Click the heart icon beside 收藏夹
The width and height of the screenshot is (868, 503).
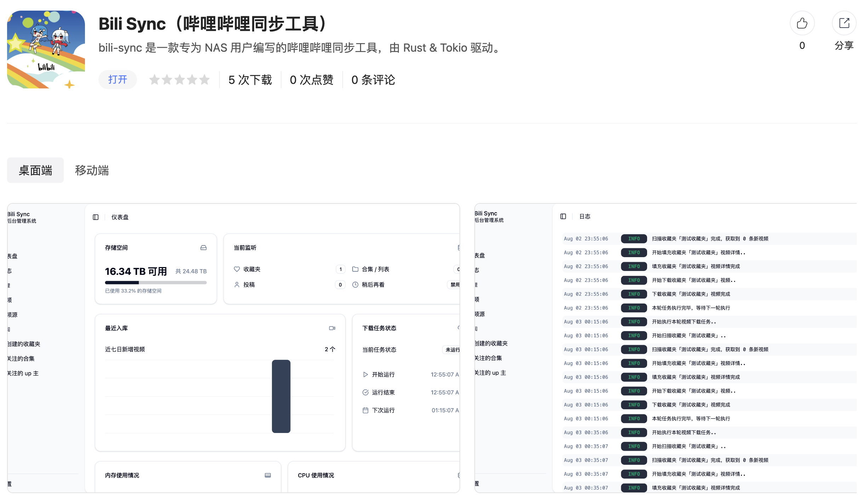click(237, 269)
